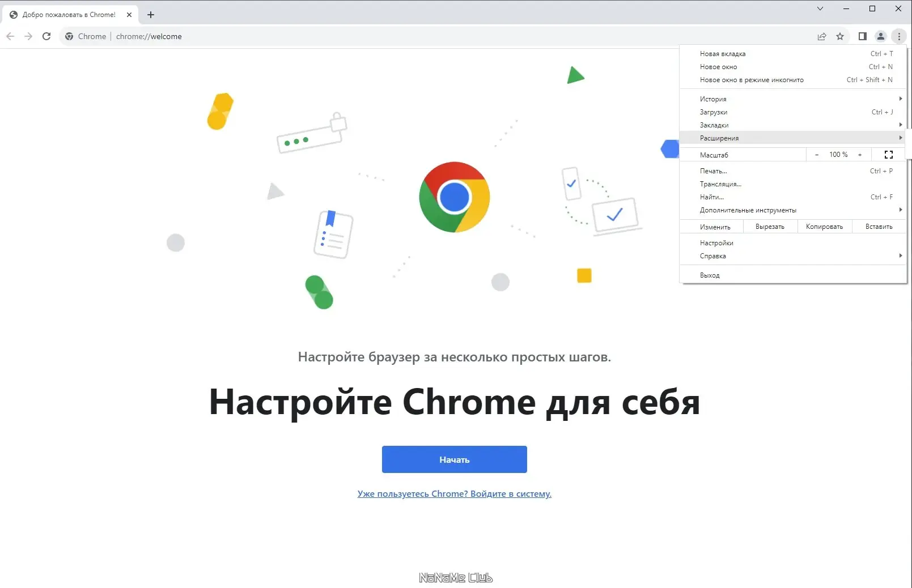Screen dimensions: 912x588
Task: Open the side panel icon
Action: point(863,36)
